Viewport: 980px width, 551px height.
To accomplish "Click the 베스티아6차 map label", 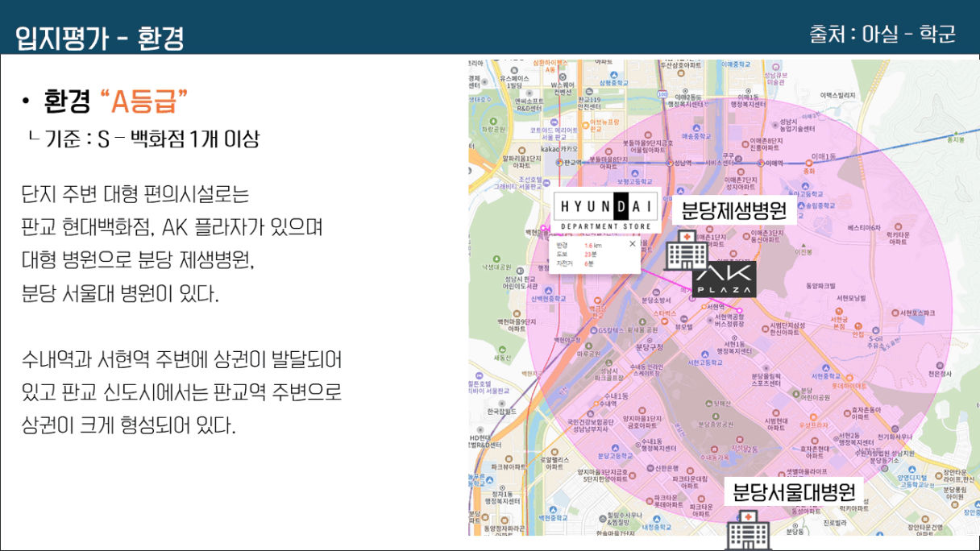I will click(865, 228).
